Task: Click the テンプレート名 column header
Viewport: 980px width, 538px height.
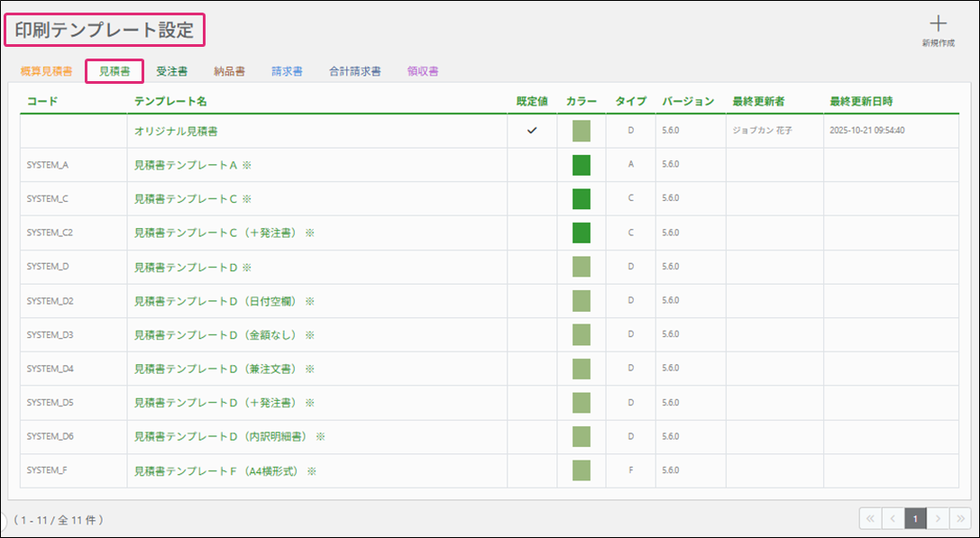Action: 170,101
